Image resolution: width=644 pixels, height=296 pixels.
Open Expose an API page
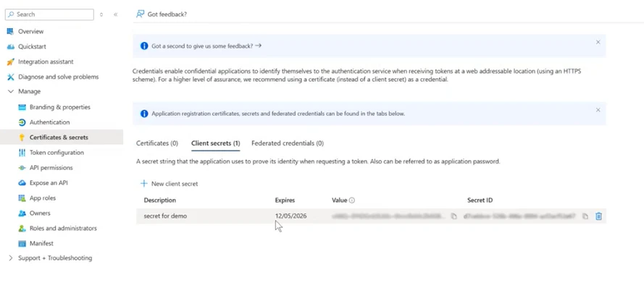pyautogui.click(x=49, y=183)
